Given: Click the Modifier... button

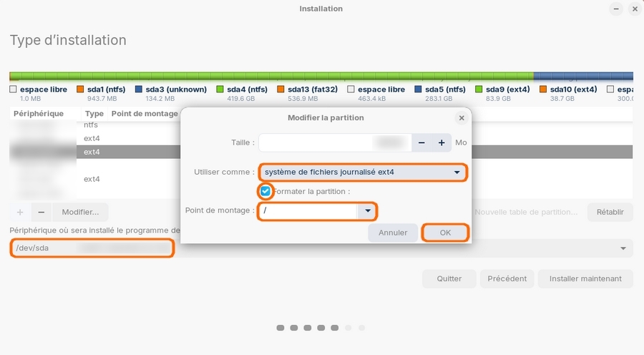Looking at the screenshot, I should [80, 213].
